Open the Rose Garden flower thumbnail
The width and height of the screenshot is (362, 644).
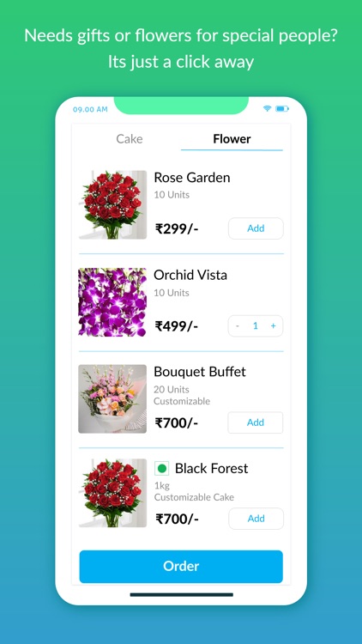112,204
